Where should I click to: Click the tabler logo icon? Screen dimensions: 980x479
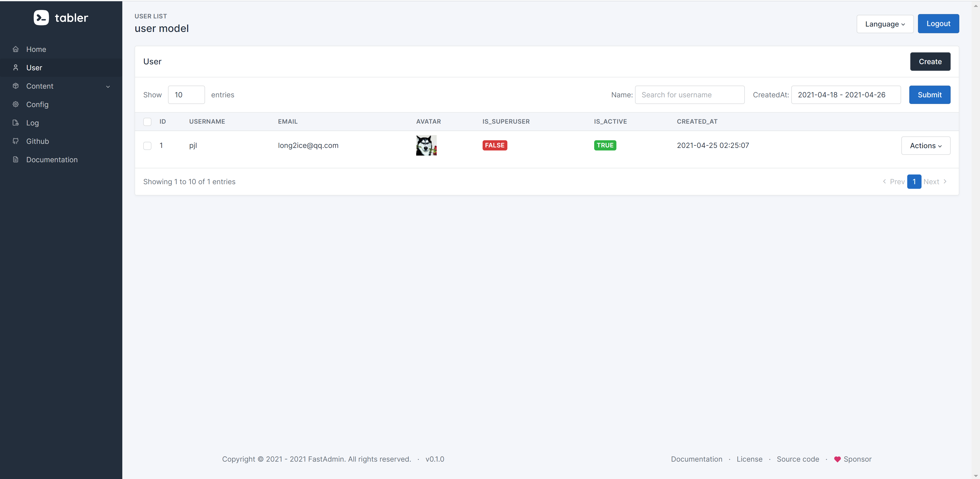pyautogui.click(x=41, y=18)
